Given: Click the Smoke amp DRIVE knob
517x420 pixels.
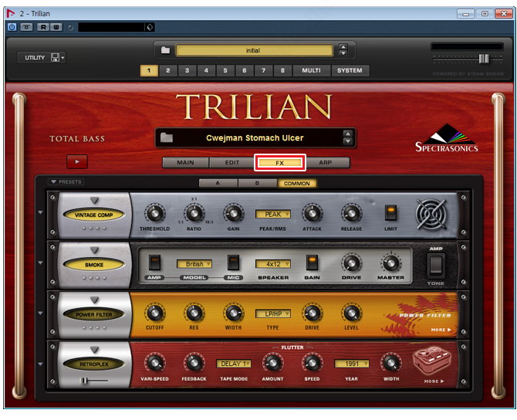Looking at the screenshot, I should [351, 263].
